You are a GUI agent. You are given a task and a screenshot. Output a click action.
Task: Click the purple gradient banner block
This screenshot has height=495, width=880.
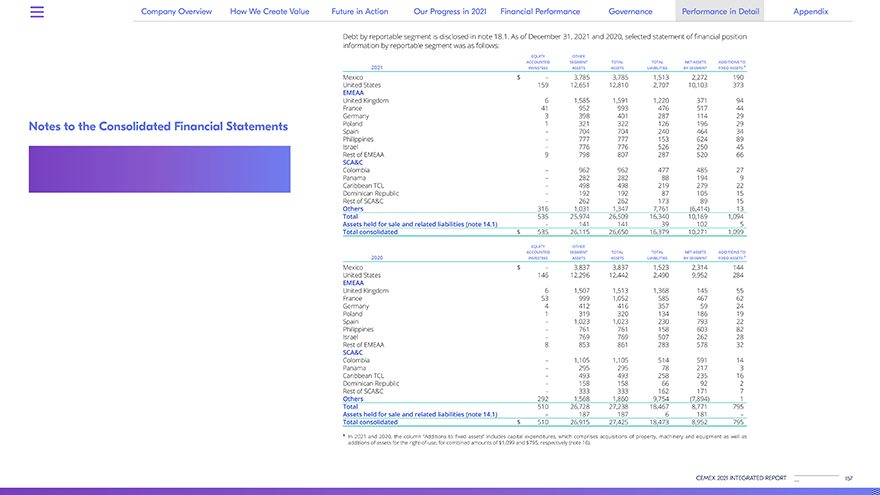click(160, 169)
